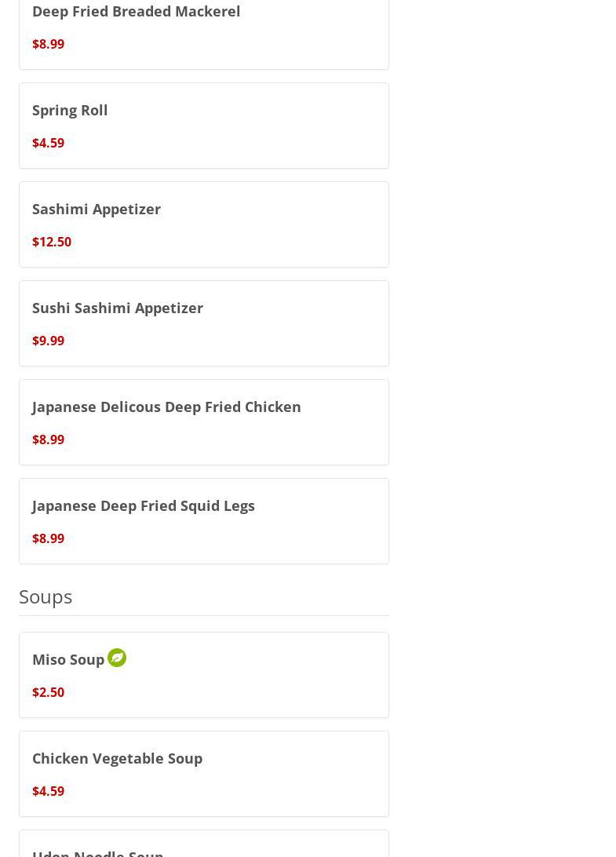Image resolution: width=616 pixels, height=857 pixels.
Task: Click the green leaf icon beside Miso Soup
Action: click(117, 658)
